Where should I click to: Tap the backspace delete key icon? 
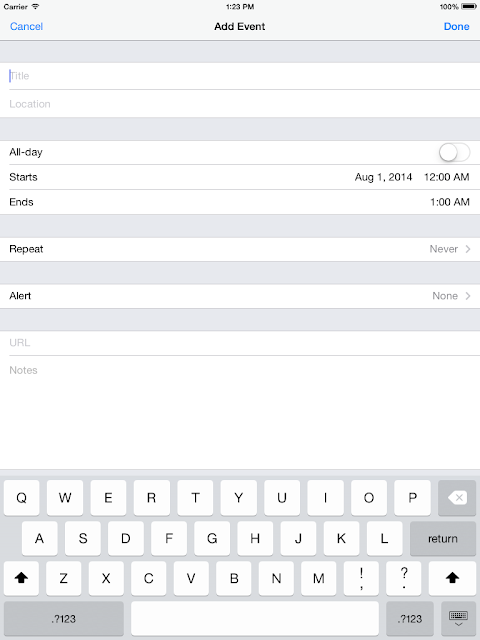tap(457, 498)
